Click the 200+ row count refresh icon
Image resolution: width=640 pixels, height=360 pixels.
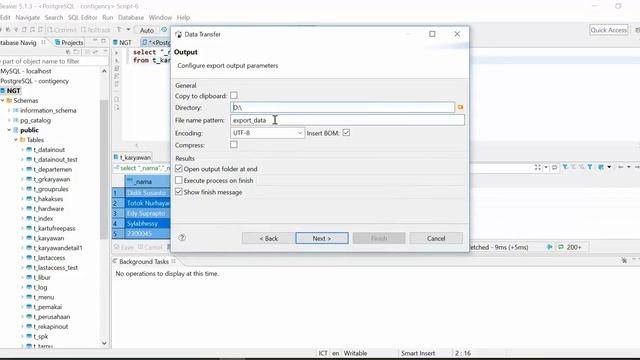click(x=561, y=247)
